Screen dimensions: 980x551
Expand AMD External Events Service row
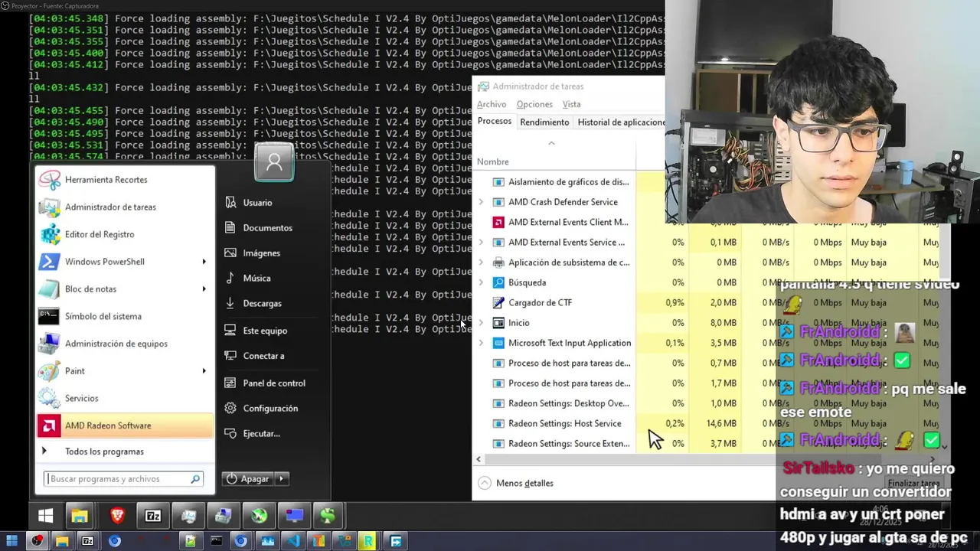[481, 243]
